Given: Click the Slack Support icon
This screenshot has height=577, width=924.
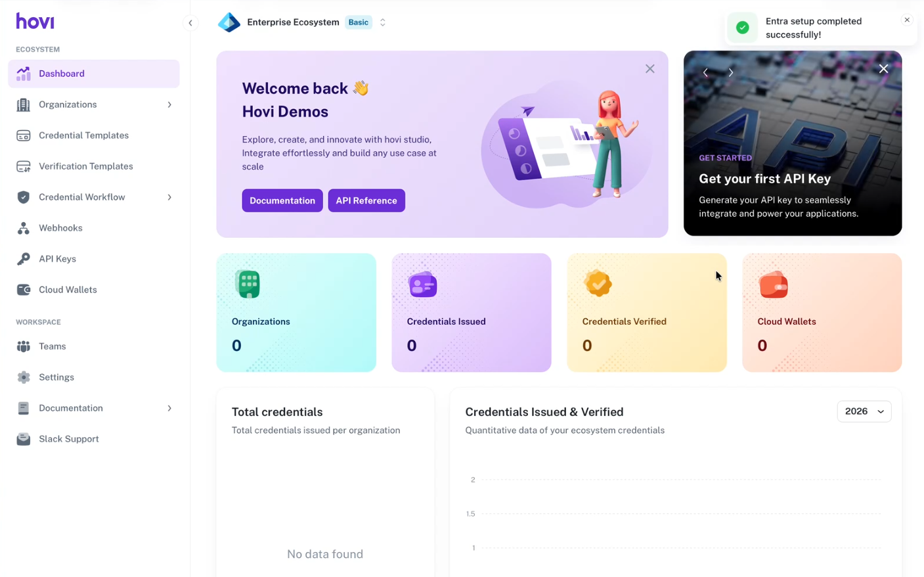Looking at the screenshot, I should tap(24, 439).
